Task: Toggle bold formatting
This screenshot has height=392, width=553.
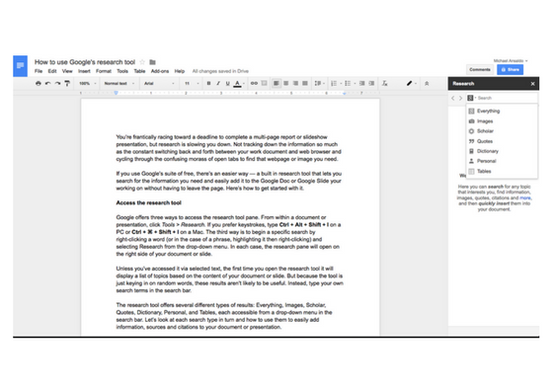Action: [x=208, y=83]
